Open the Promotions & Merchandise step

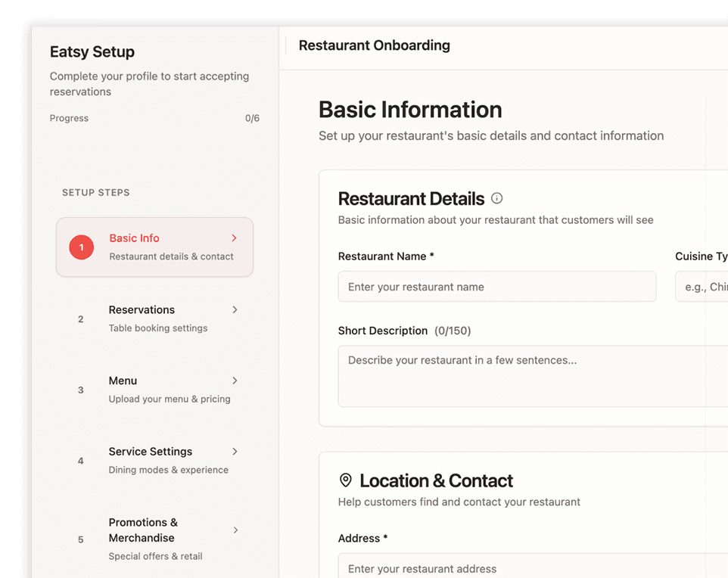click(154, 539)
